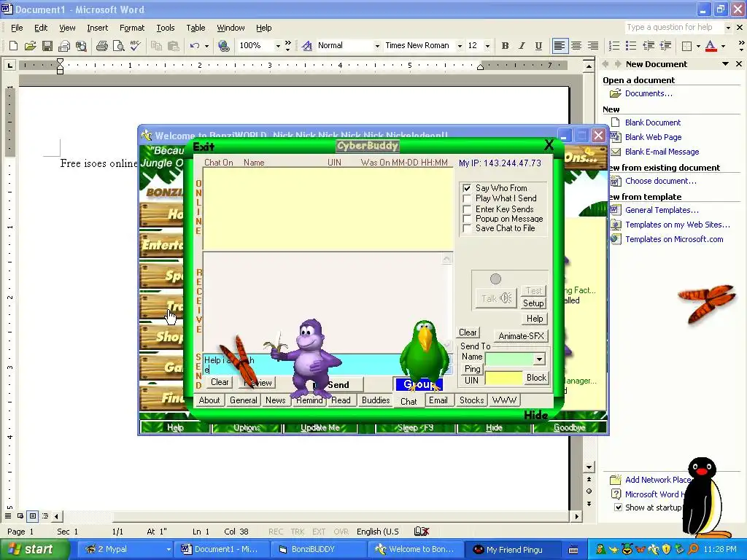Click the General Templates link
747x560 pixels.
(x=662, y=210)
